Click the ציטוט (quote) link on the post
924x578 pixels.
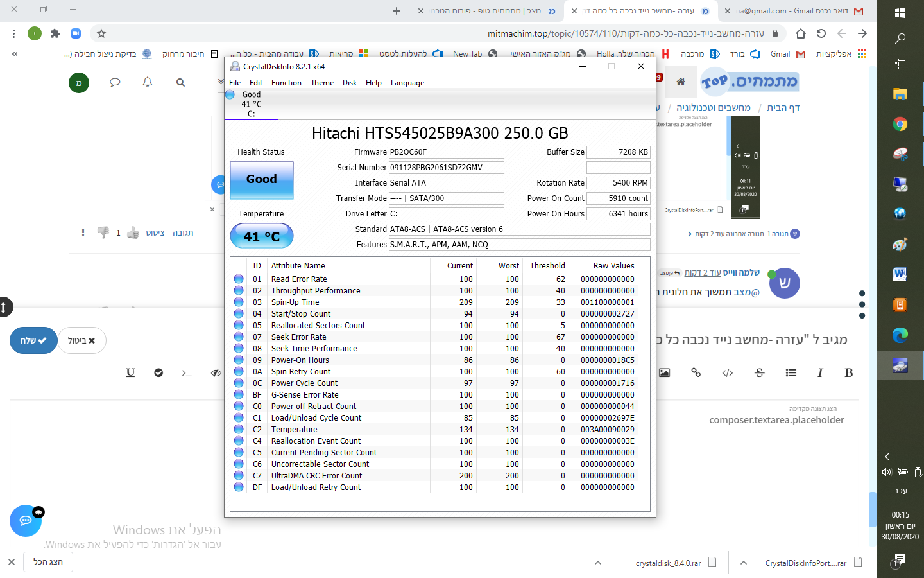point(155,232)
